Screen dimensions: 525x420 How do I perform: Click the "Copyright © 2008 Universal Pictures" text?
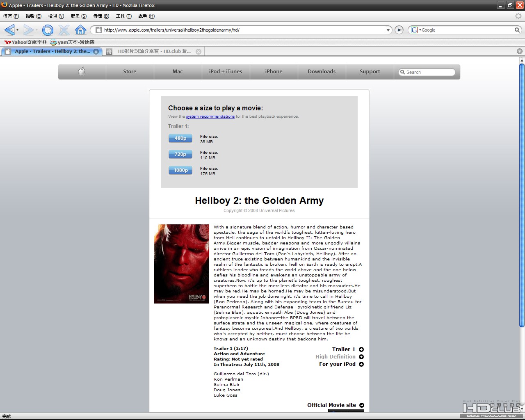[x=259, y=211]
